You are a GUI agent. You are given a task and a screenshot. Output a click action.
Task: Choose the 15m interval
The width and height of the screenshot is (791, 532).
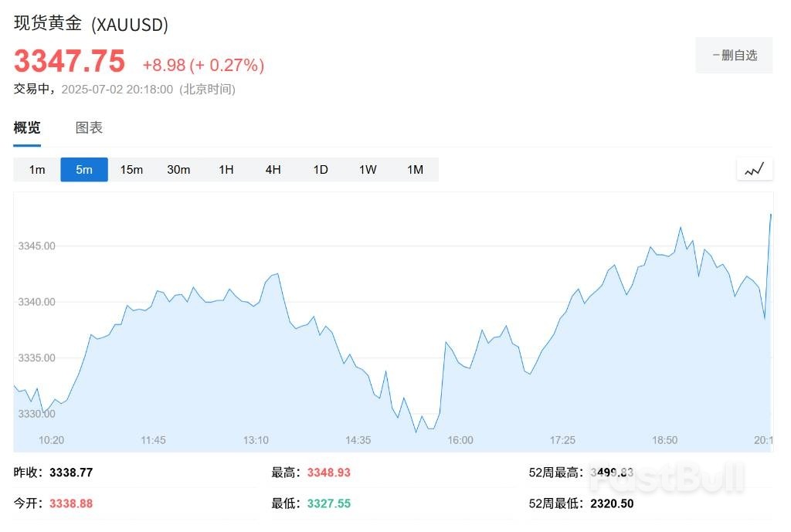click(x=131, y=170)
